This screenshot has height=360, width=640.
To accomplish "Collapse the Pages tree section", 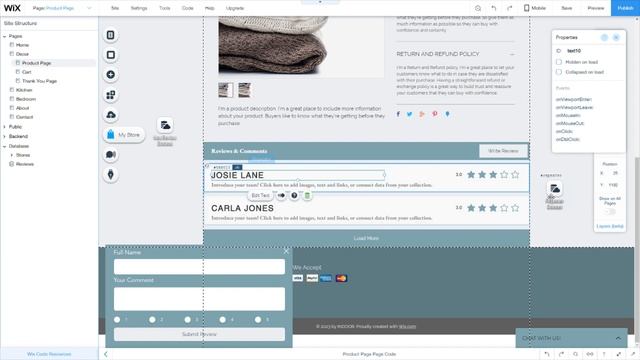I will (x=4, y=36).
